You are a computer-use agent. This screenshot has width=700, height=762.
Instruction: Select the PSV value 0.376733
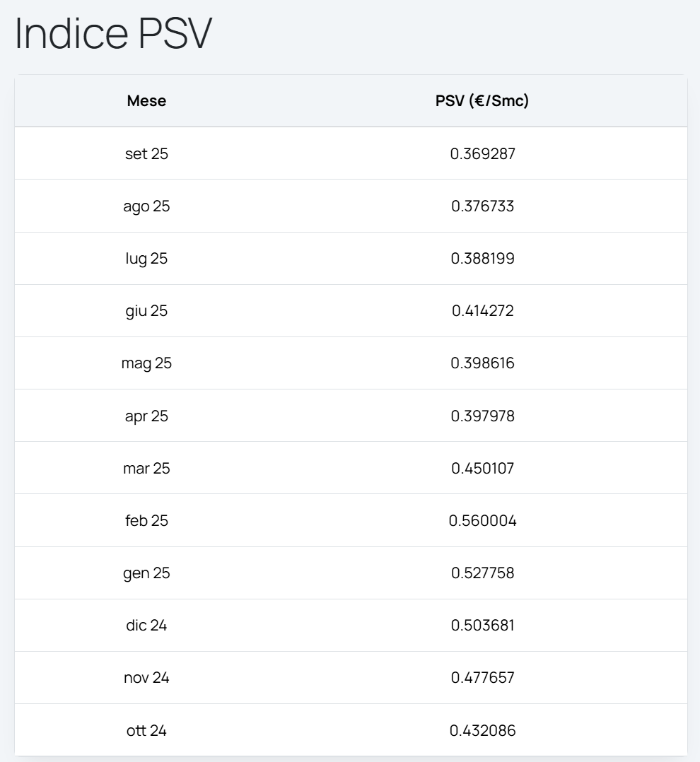pyautogui.click(x=483, y=206)
